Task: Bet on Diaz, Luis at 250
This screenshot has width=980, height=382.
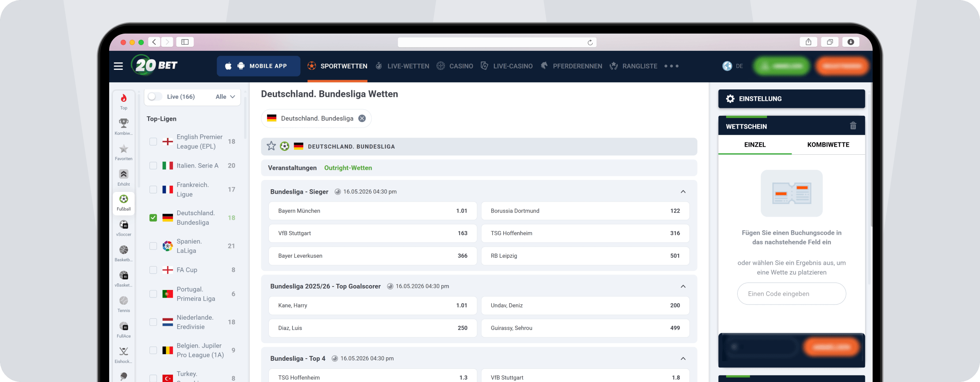Action: (373, 328)
